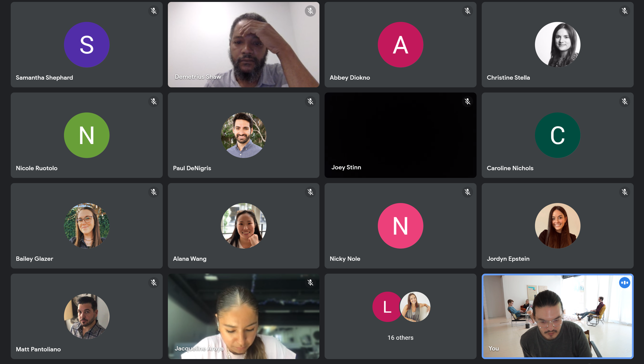Click muted mic icon on Jacqueline Araya tile
Image resolution: width=644 pixels, height=364 pixels.
[x=310, y=282]
